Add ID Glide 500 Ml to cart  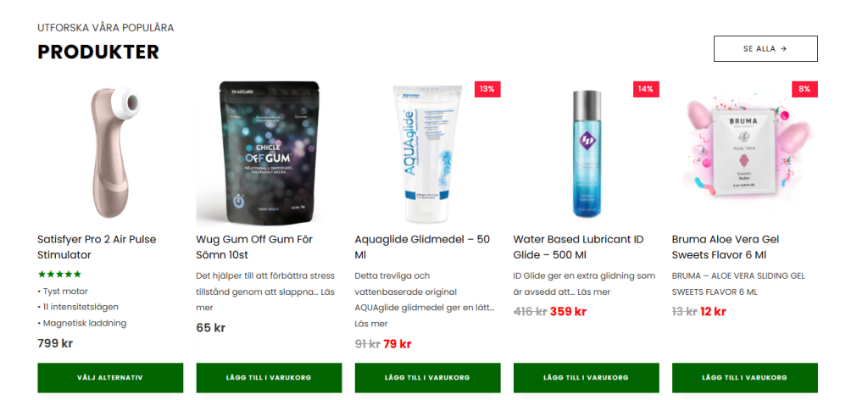pos(587,378)
